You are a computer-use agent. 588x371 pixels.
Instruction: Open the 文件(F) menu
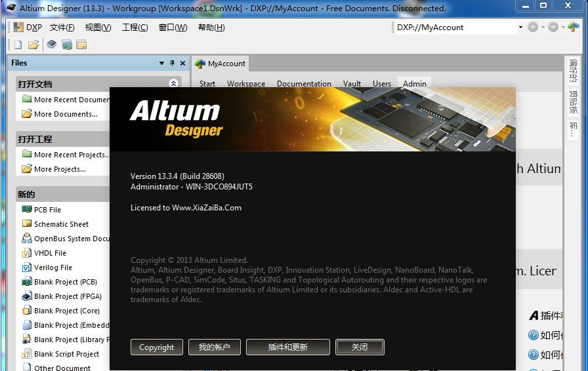coord(62,28)
